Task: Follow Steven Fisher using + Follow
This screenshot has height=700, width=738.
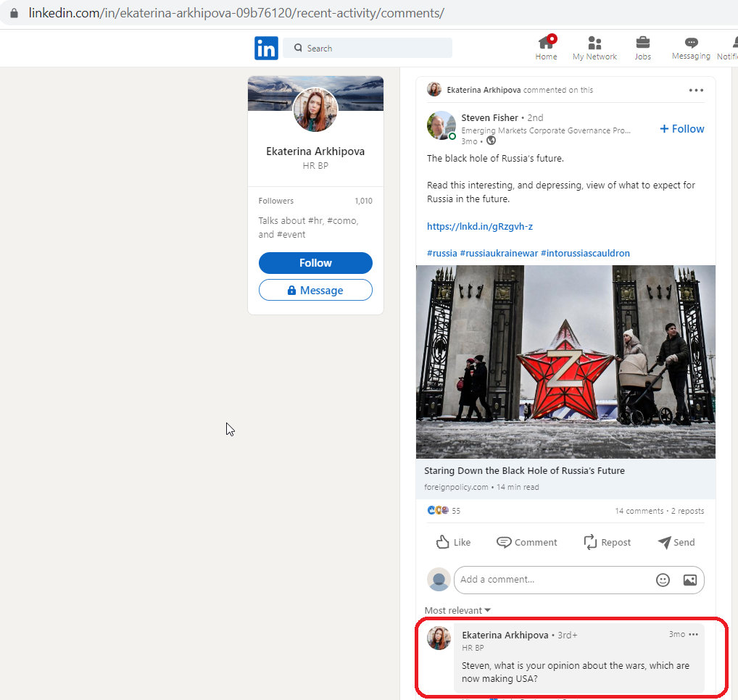Action: [x=681, y=129]
